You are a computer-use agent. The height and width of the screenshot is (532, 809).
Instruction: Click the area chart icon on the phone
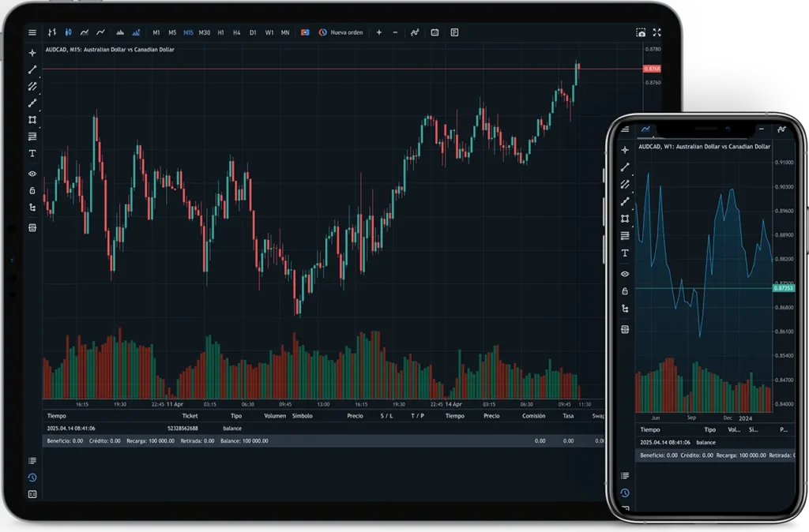coord(645,129)
